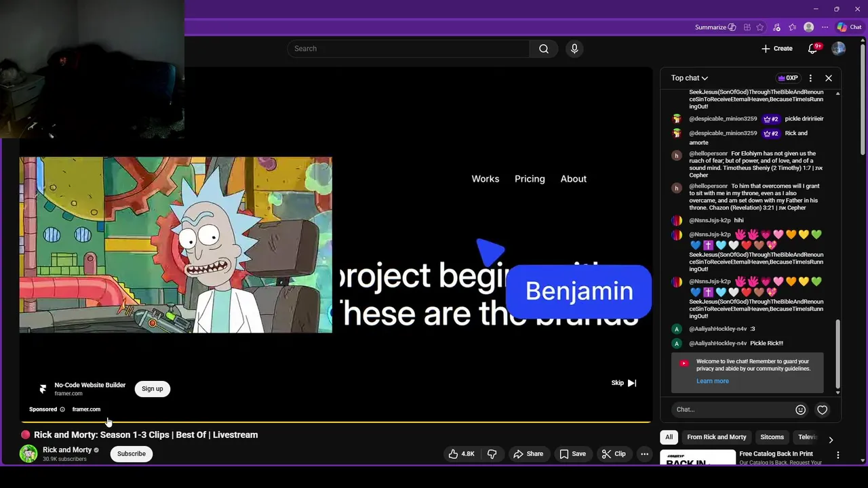Close the live chat panel

point(829,78)
